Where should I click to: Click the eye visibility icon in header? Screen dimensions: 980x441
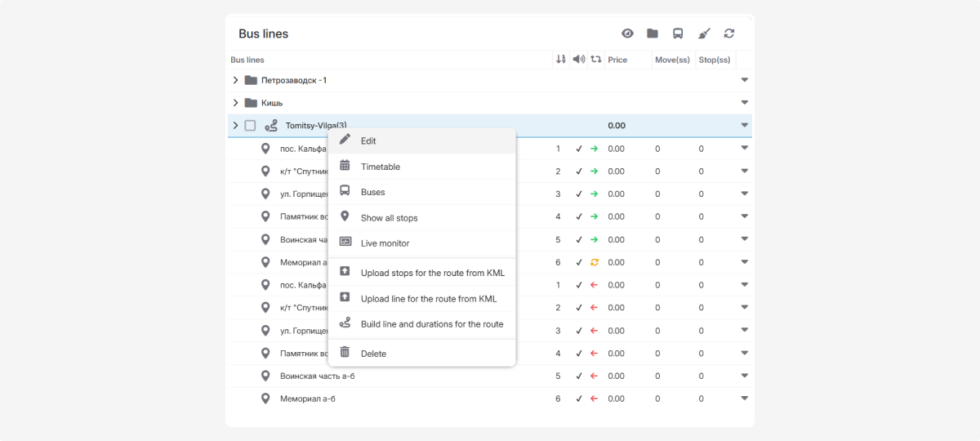tap(627, 33)
